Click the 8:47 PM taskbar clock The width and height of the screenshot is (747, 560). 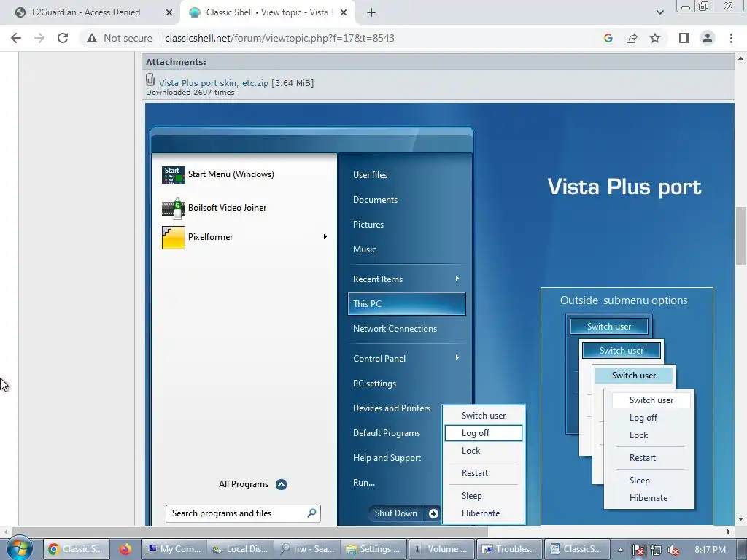tap(710, 550)
